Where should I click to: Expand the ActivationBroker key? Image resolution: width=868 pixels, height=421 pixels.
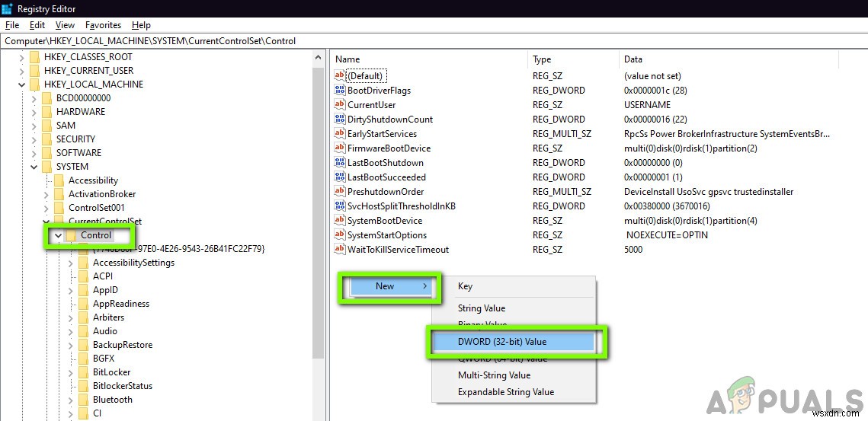point(46,194)
